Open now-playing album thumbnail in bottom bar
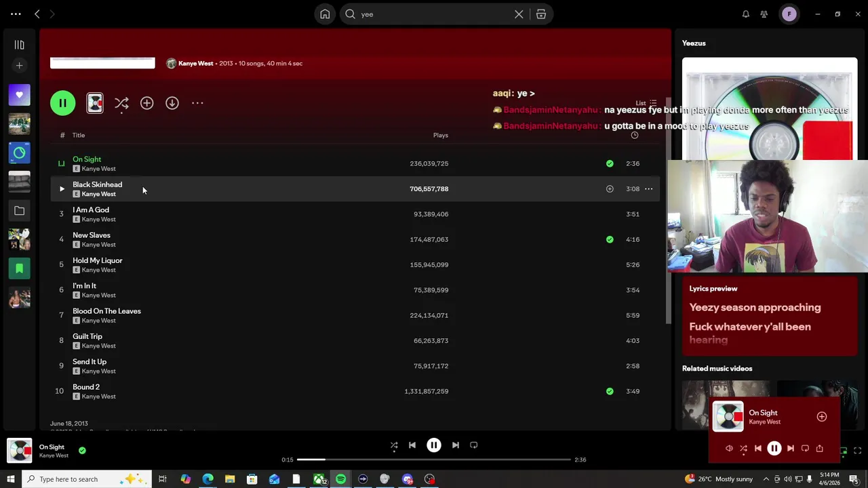Image resolution: width=868 pixels, height=488 pixels. 20,451
